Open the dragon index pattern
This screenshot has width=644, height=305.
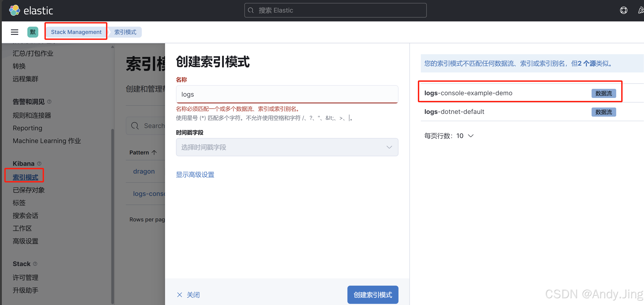(x=144, y=171)
